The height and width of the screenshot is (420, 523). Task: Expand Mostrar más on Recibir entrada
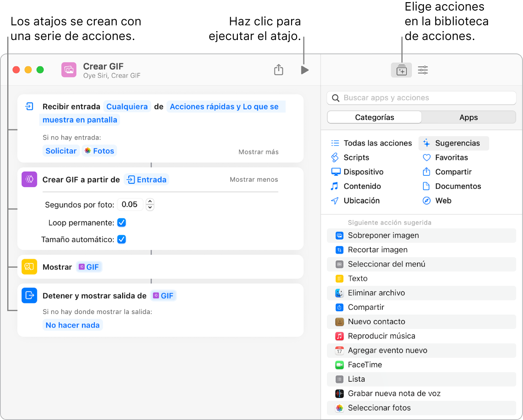point(258,151)
